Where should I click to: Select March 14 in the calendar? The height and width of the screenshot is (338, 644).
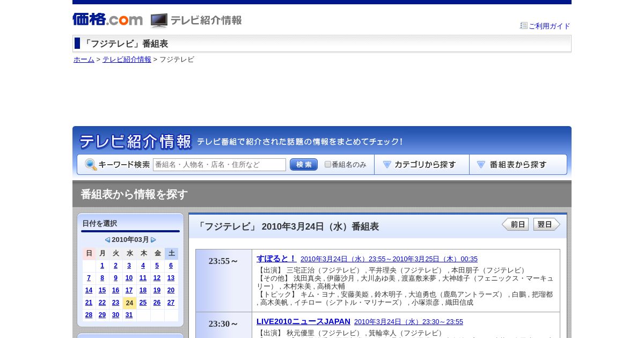pos(89,290)
